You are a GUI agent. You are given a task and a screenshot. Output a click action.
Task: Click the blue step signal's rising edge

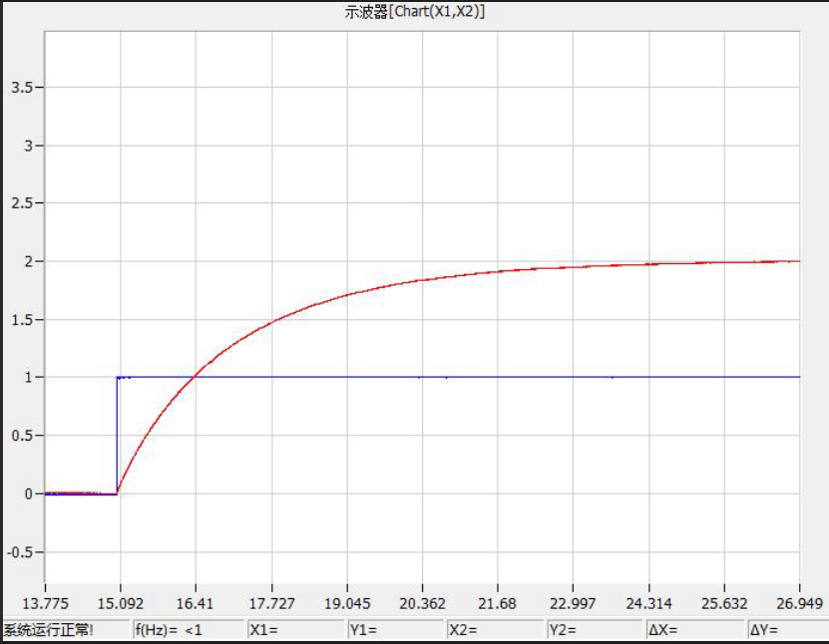(x=117, y=434)
